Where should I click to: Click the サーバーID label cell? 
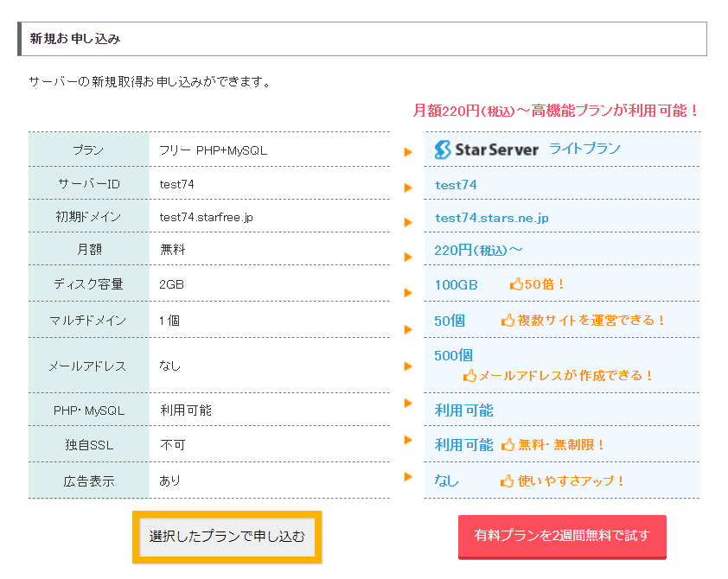89,183
